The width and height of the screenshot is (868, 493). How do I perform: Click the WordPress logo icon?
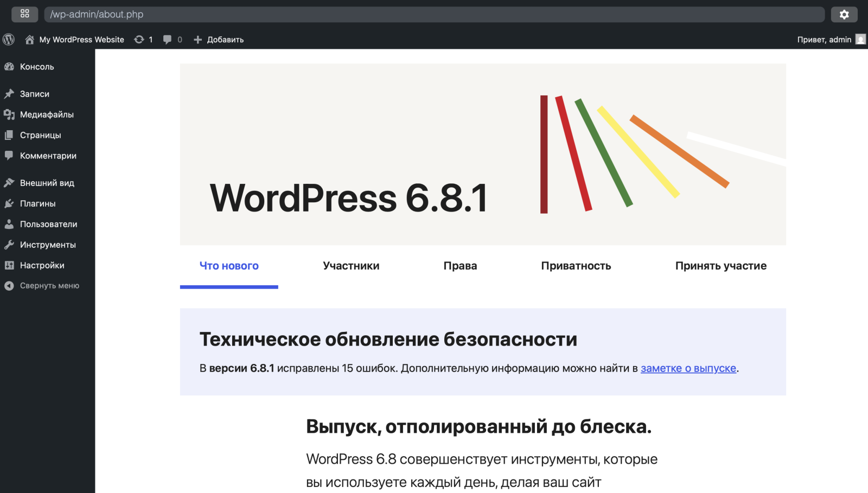pos(9,40)
